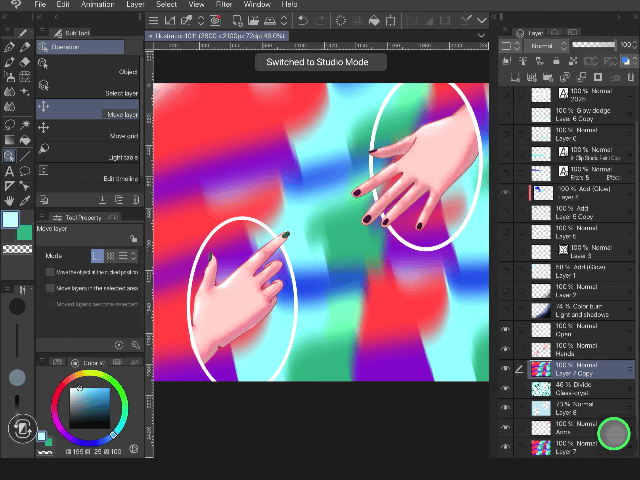Screen dimensions: 640x480
Task: Click the layer opacity slider
Action: click(594, 45)
